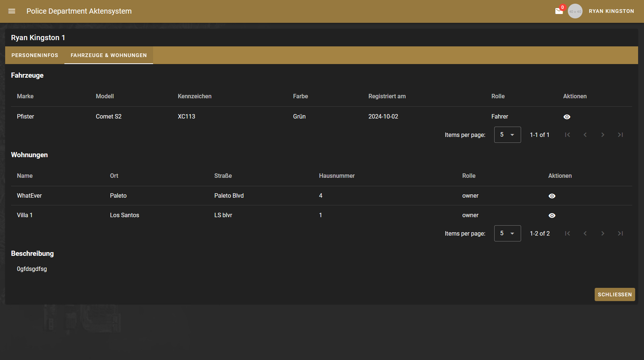View details of the WhatEver apartment
The height and width of the screenshot is (360, 644).
pos(552,196)
